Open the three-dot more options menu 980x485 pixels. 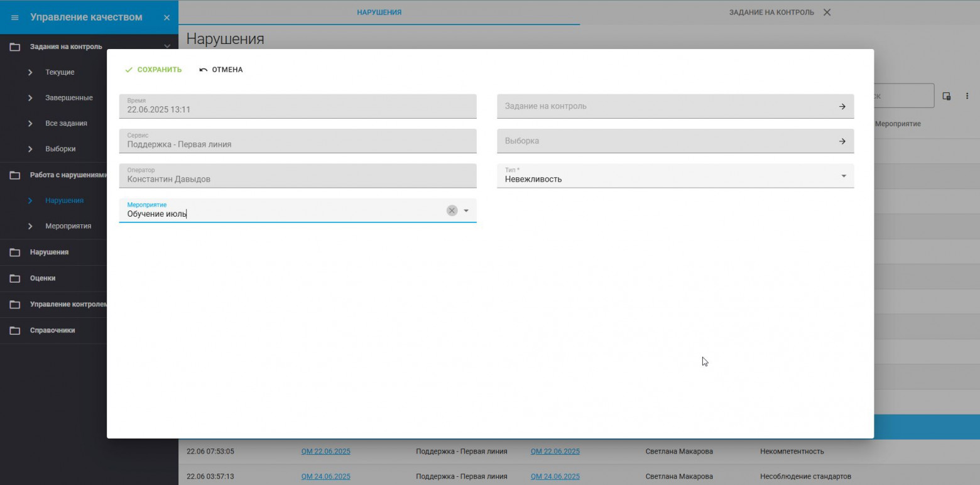pos(967,96)
